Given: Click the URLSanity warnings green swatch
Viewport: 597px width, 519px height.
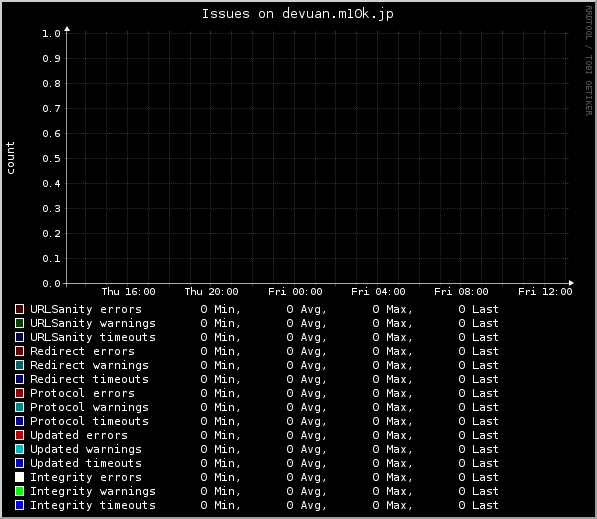Looking at the screenshot, I should (x=19, y=323).
